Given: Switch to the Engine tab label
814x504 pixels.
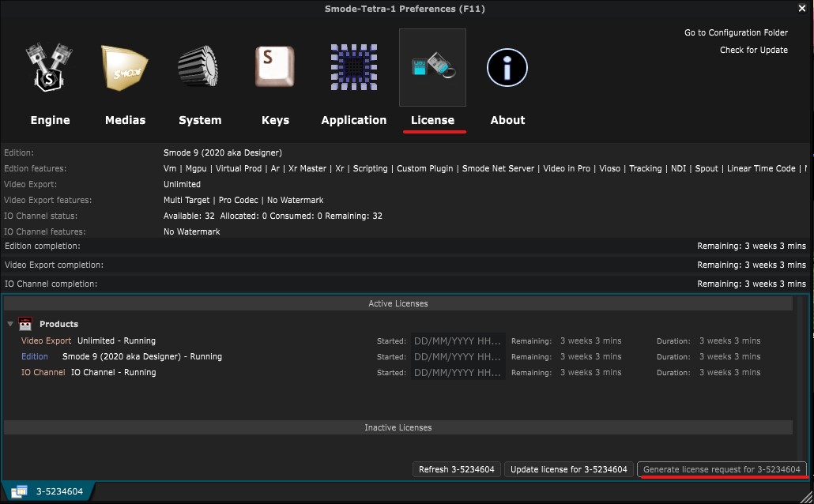Looking at the screenshot, I should pos(50,120).
